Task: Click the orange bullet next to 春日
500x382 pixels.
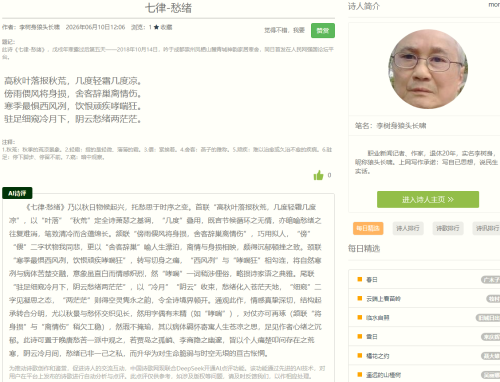Action: coord(360,279)
